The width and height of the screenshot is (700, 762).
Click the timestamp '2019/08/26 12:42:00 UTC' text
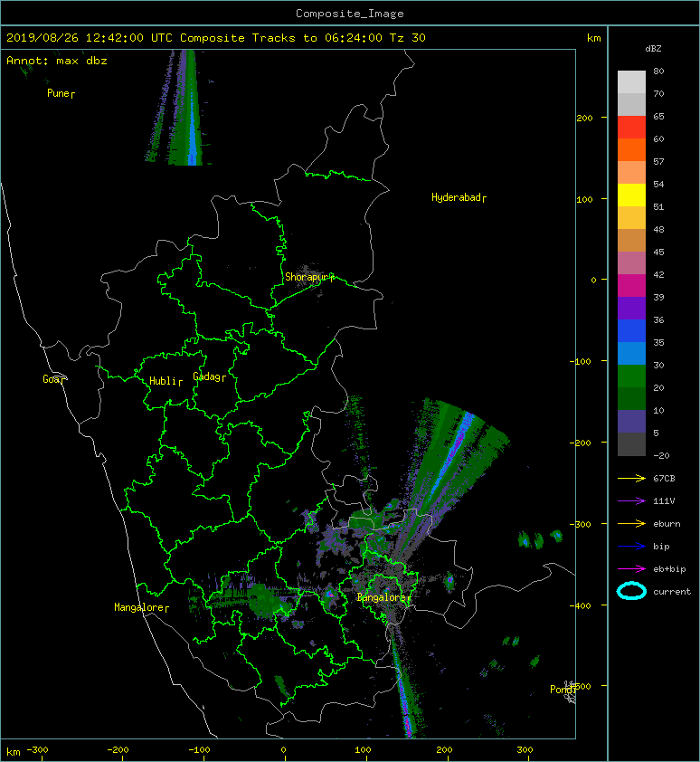pos(90,38)
